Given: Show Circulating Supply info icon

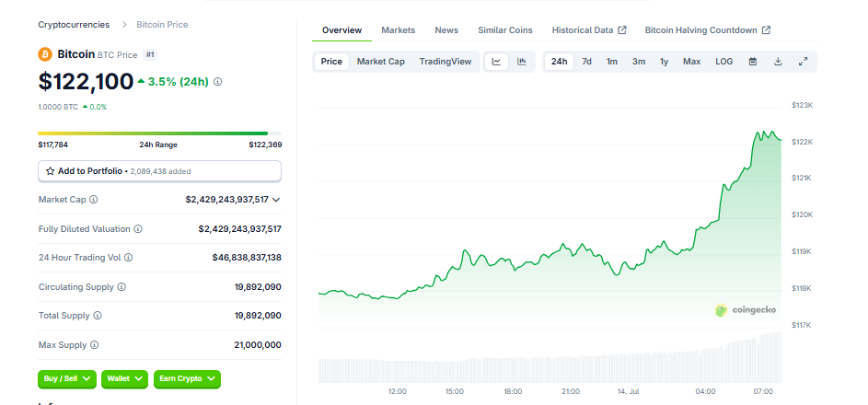Looking at the screenshot, I should tap(122, 286).
